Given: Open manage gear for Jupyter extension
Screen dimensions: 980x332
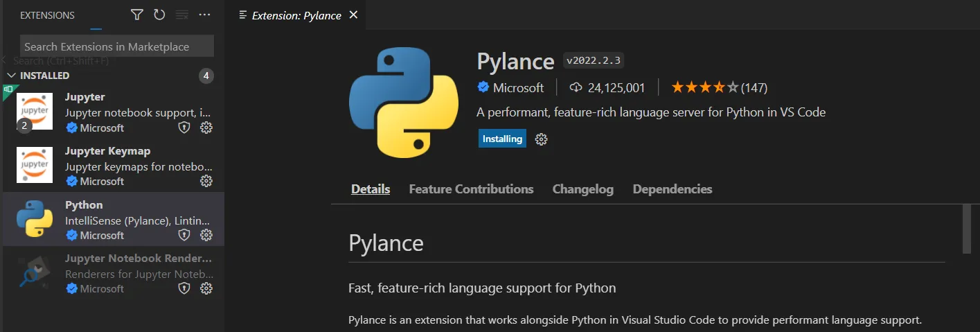Looking at the screenshot, I should point(206,128).
